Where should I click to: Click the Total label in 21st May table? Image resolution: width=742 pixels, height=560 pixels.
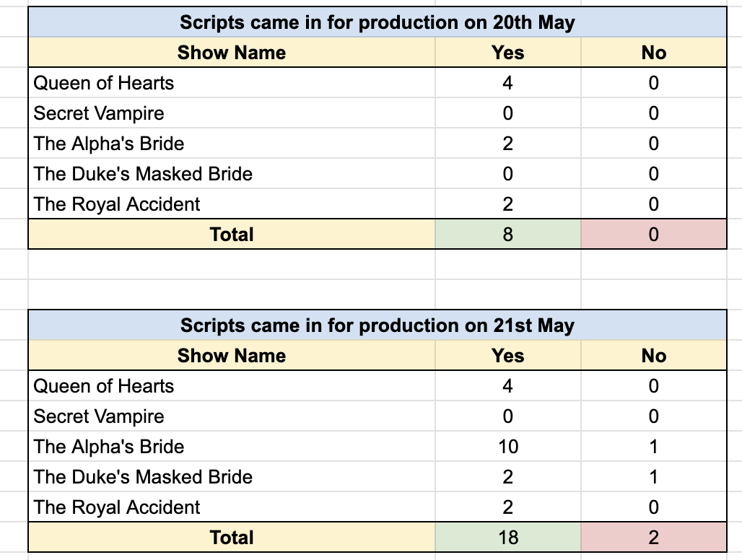pos(232,538)
